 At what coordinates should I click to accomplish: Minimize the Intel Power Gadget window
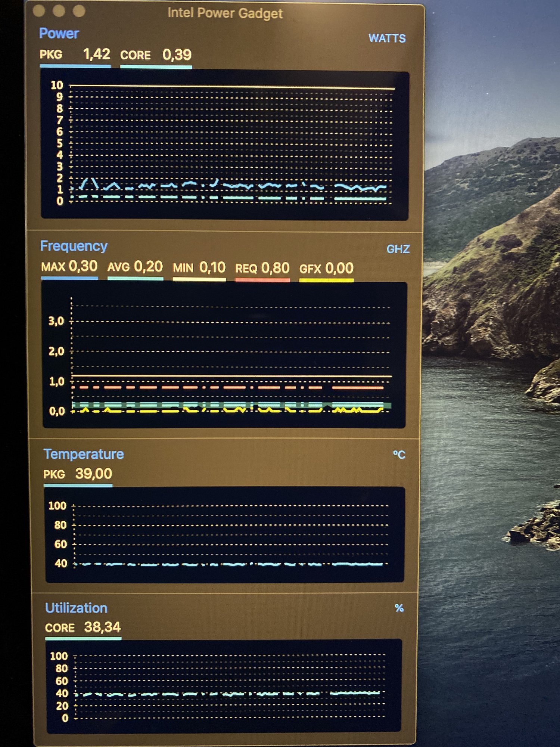tap(59, 11)
